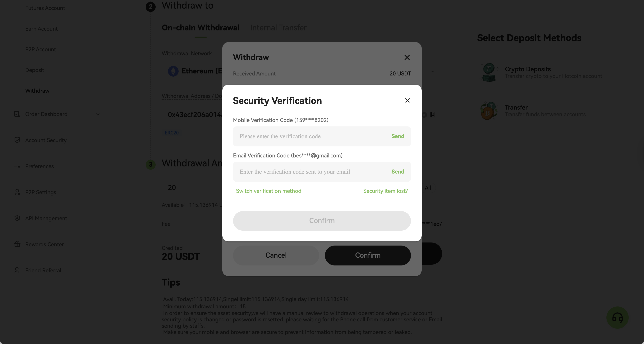This screenshot has width=644, height=344.
Task: Send the mobile verification code
Action: tap(398, 136)
